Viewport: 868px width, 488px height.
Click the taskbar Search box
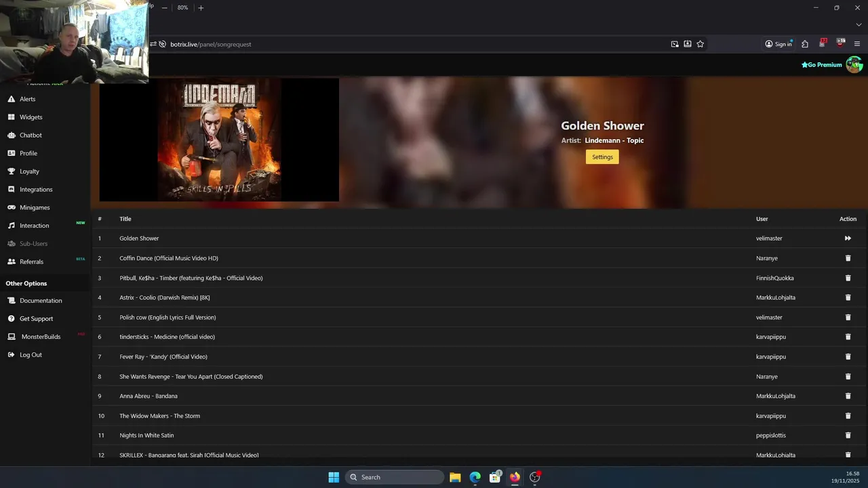395,477
